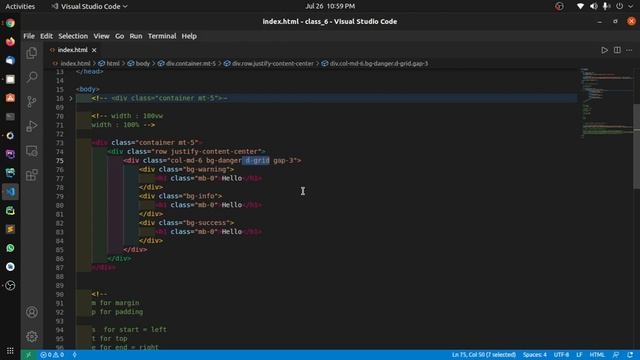This screenshot has height=360, width=640.
Task: Launch Firefox from the dock
Action: 10,42
